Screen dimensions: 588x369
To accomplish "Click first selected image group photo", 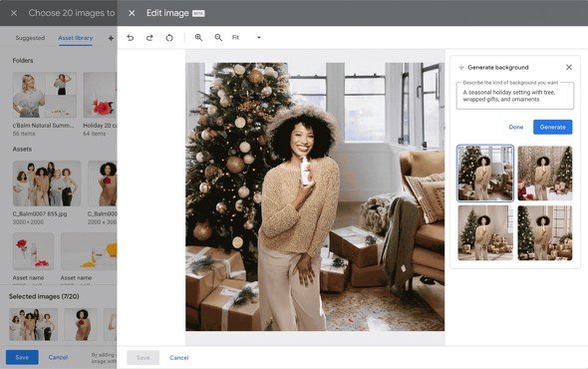I will pyautogui.click(x=33, y=325).
